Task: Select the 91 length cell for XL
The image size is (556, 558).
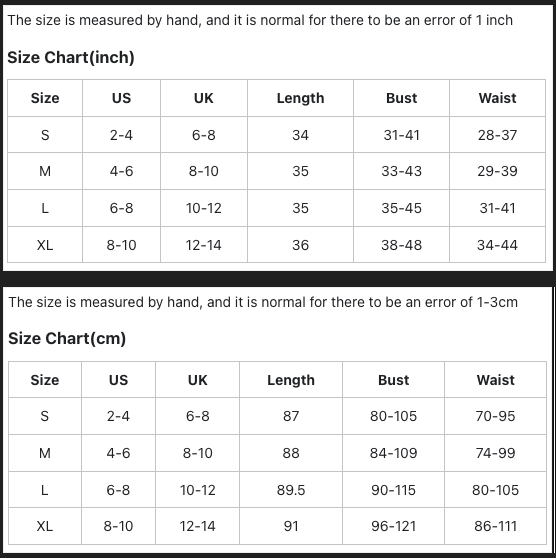Action: tap(291, 526)
